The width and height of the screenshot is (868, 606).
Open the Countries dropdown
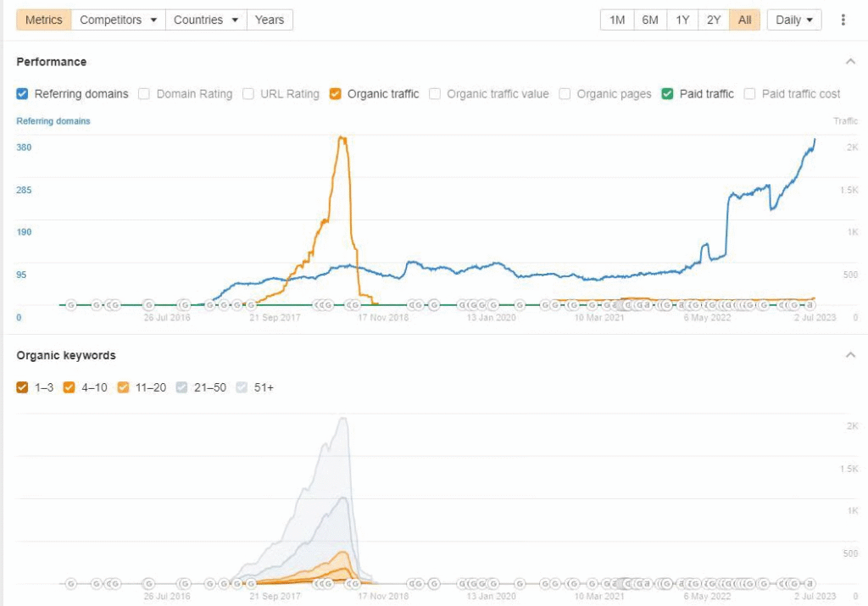point(205,19)
